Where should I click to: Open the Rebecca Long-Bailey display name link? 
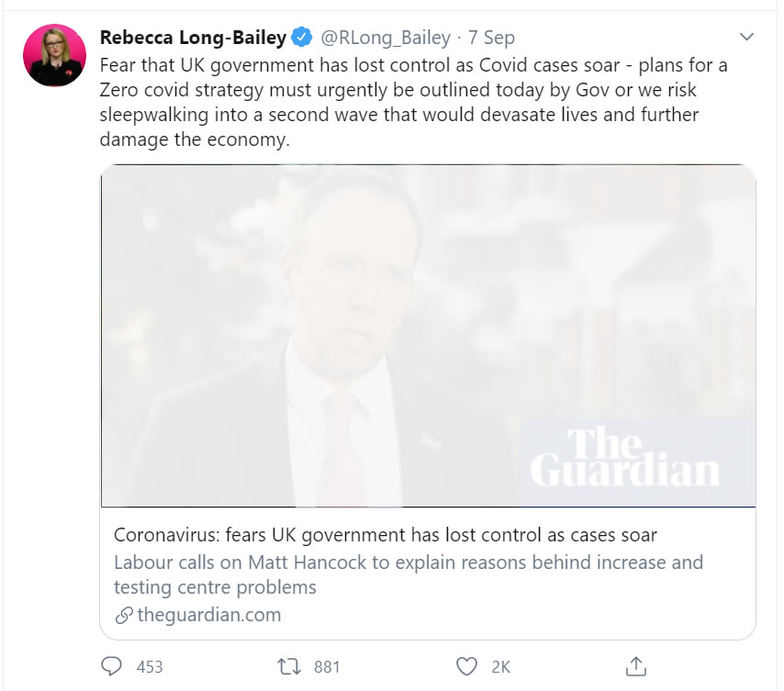tap(193, 38)
